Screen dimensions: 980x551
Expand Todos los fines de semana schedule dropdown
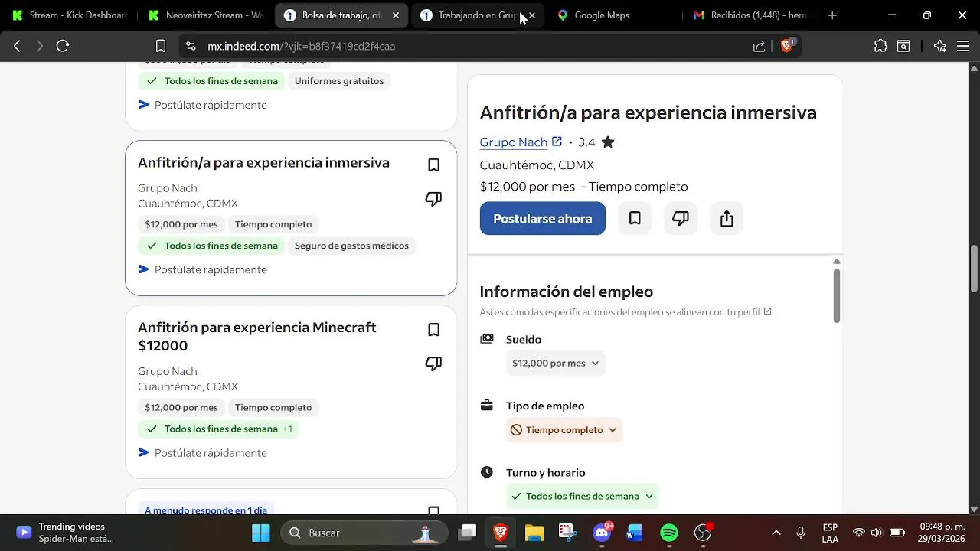pyautogui.click(x=582, y=496)
